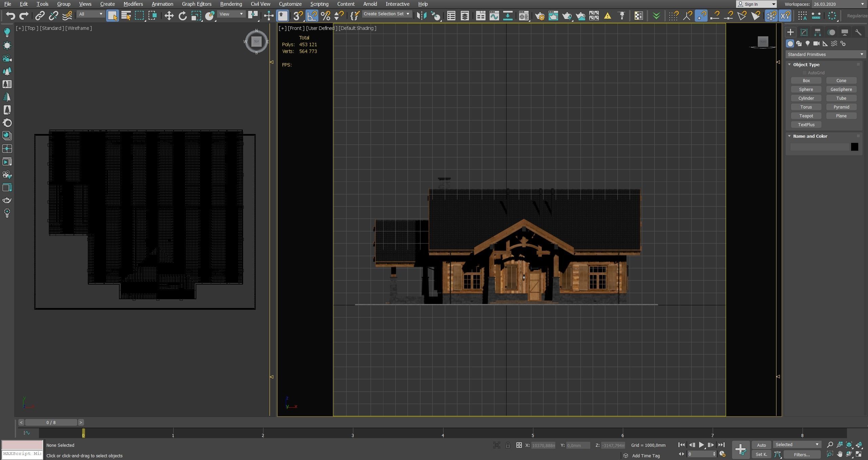Image resolution: width=868 pixels, height=460 pixels.
Task: Click the Play Animation button
Action: click(701, 445)
